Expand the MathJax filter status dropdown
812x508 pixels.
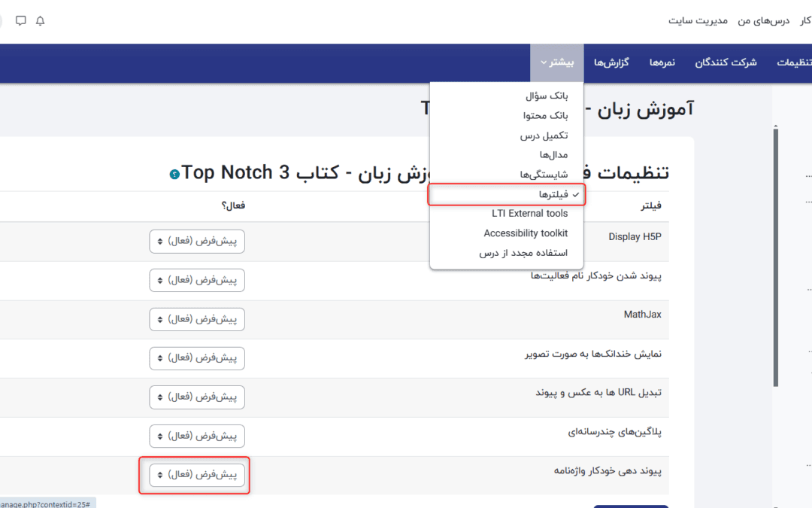click(x=198, y=319)
